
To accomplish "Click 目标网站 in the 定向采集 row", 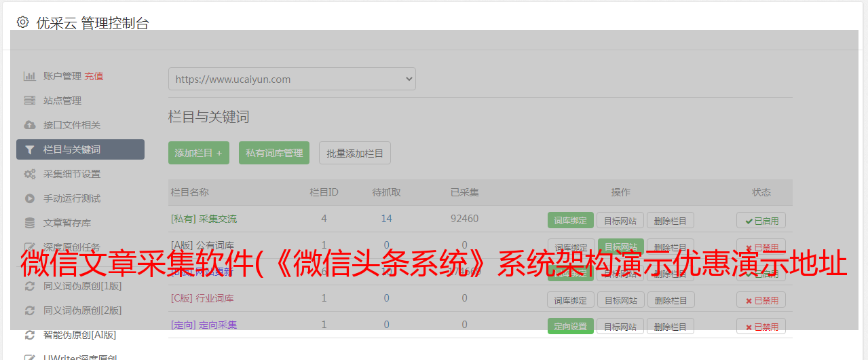I will point(621,326).
